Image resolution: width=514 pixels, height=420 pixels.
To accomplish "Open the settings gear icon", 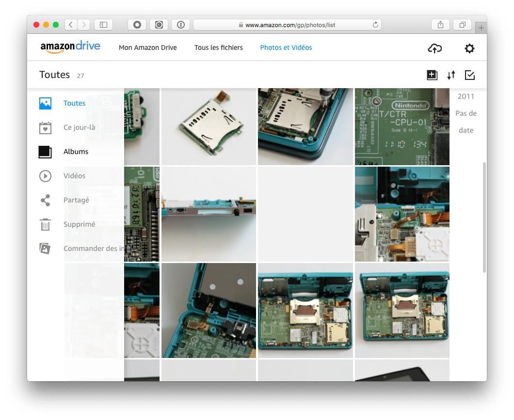I will [469, 48].
